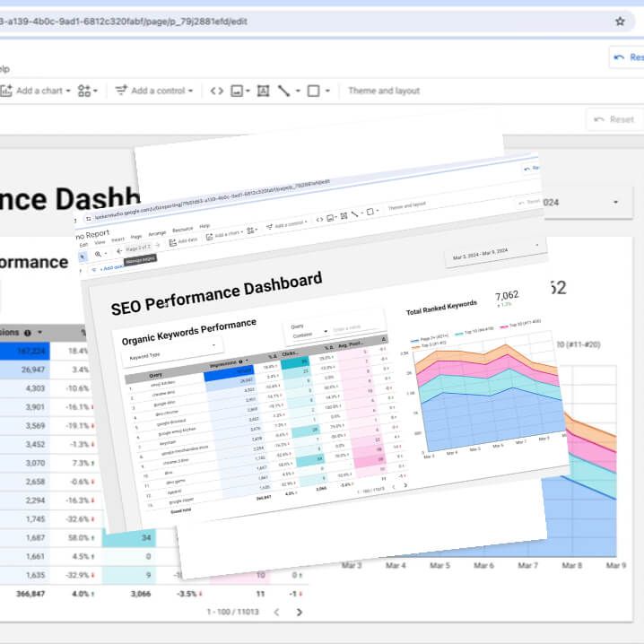Viewport: 644px width, 644px height.
Task: Open Insert menu in tilted screenshot
Action: (117, 239)
